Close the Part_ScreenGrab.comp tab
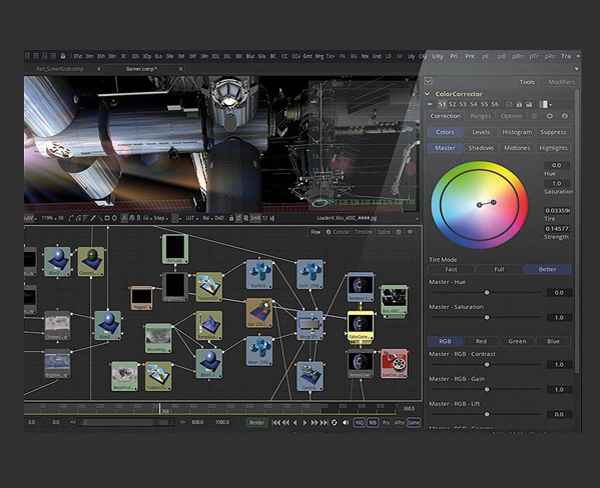 (x=99, y=69)
